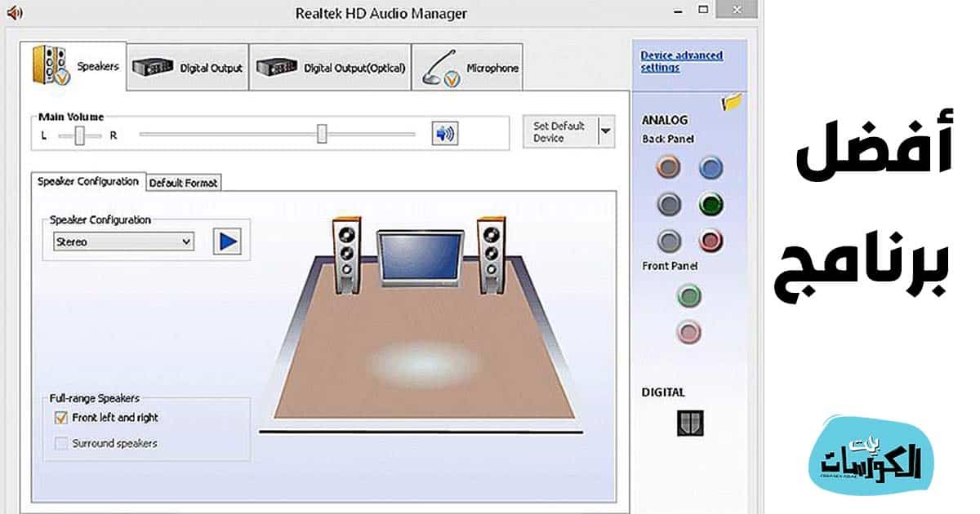Screen dimensions: 980x514
Task: Click the digital optical connector icon
Action: pos(690,423)
